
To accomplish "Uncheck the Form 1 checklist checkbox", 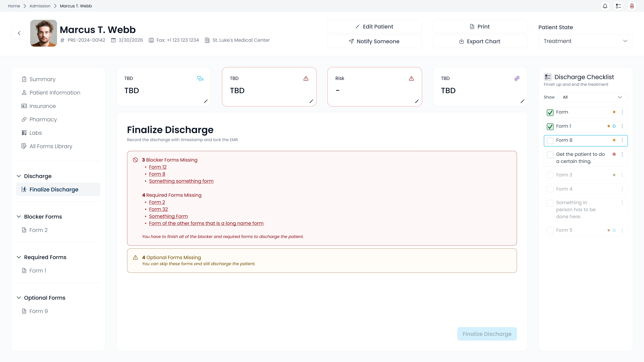I will (550, 126).
